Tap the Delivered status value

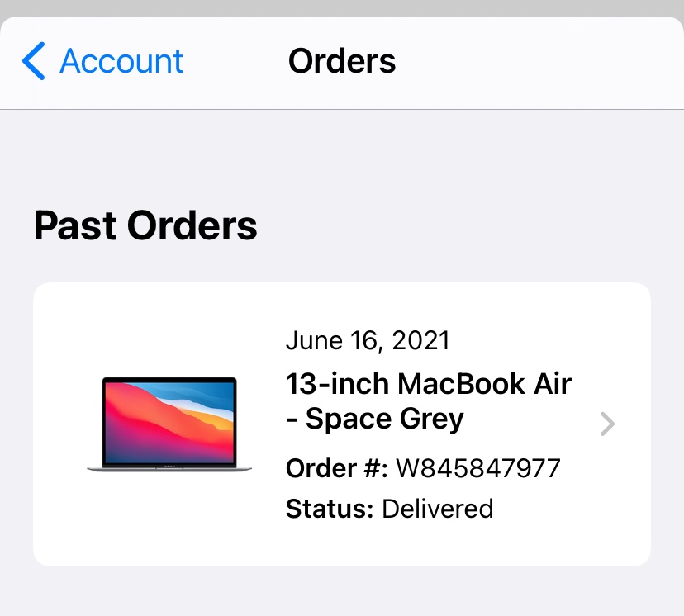(438, 509)
